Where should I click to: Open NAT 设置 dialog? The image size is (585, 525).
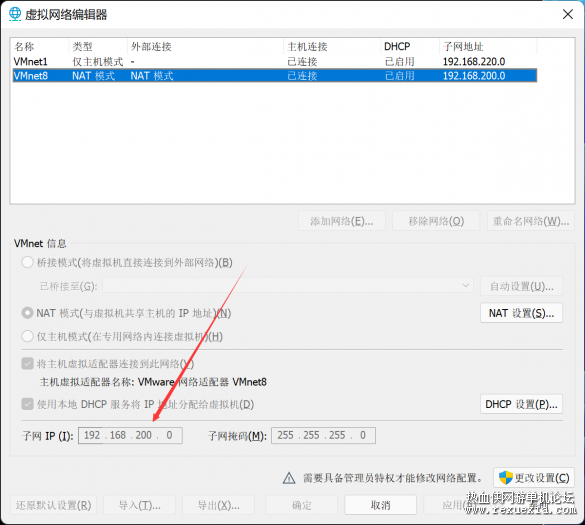(x=521, y=313)
